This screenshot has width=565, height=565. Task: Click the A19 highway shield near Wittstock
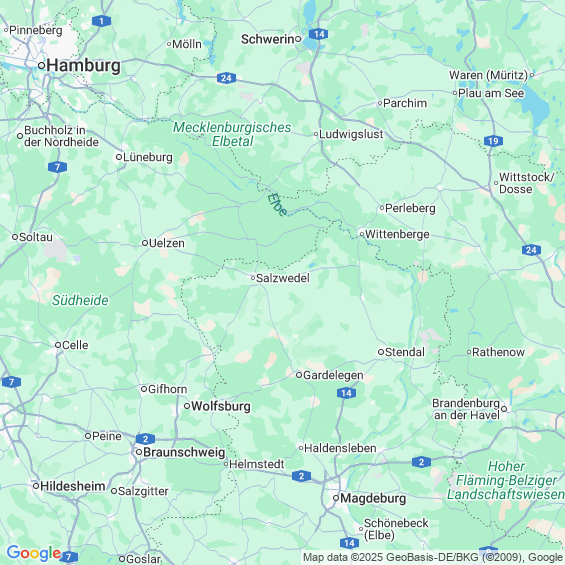(x=493, y=141)
